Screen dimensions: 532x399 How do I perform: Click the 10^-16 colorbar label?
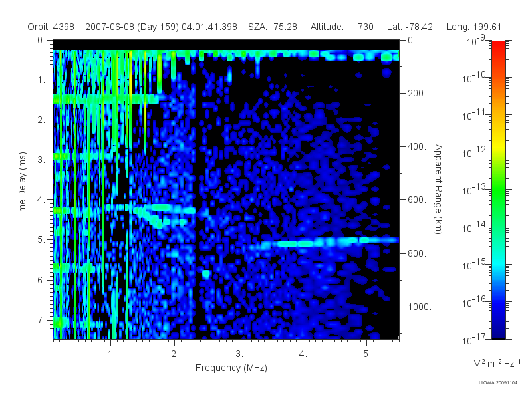tap(475, 301)
